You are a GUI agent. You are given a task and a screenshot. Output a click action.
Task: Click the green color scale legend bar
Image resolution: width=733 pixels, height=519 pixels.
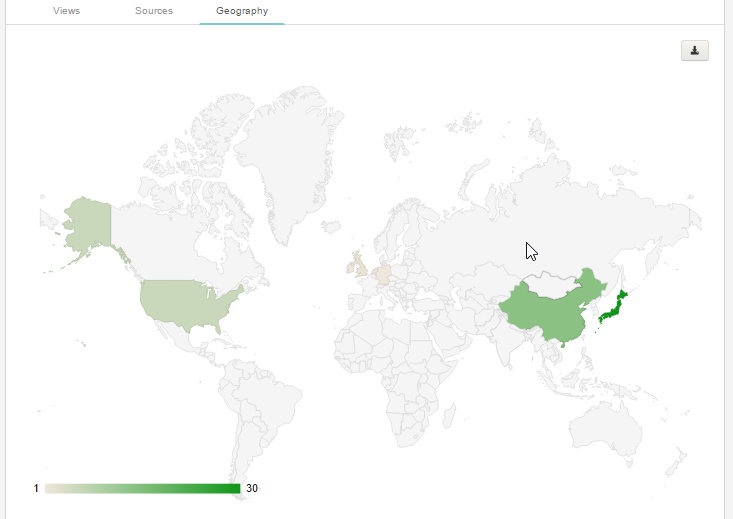click(142, 489)
